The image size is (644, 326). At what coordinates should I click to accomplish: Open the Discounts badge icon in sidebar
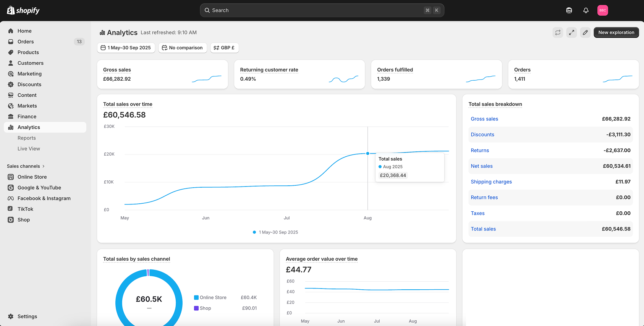click(x=11, y=84)
